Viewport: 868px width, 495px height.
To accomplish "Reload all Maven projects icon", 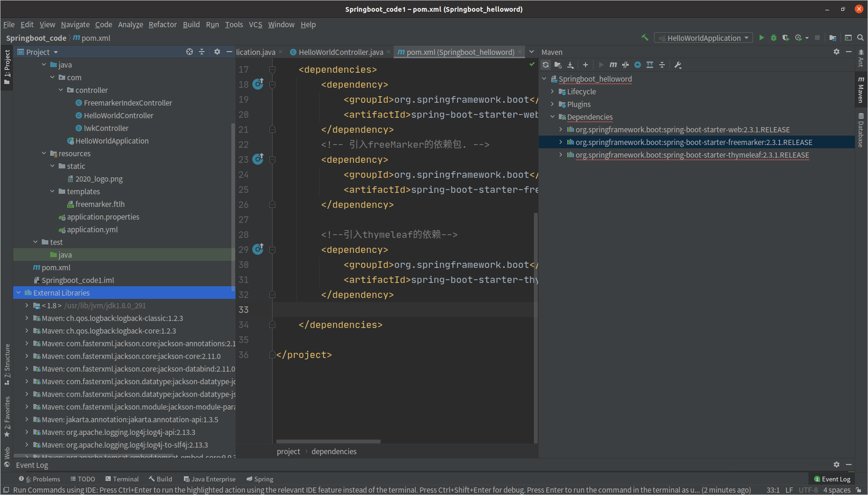I will tap(546, 65).
